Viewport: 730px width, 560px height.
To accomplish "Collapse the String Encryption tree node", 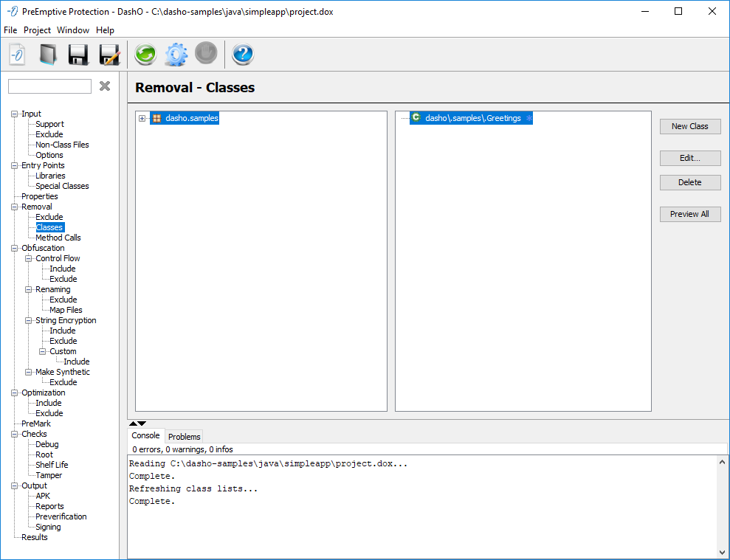I will point(28,320).
